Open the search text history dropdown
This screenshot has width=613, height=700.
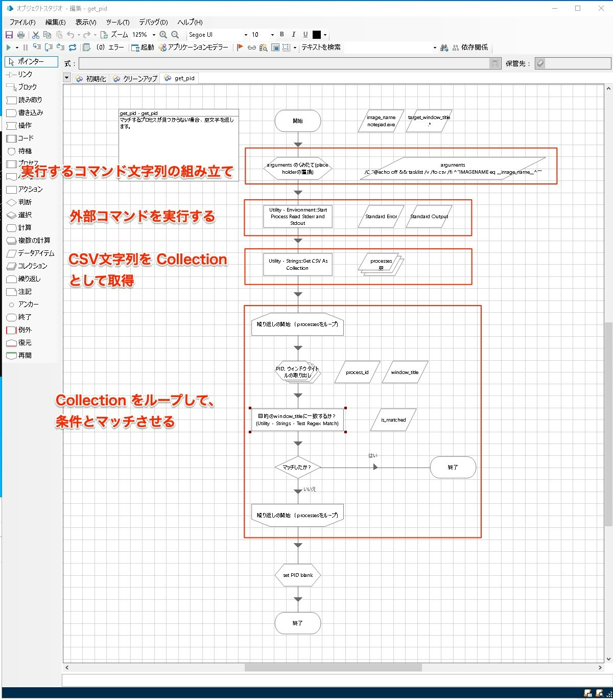coord(435,48)
